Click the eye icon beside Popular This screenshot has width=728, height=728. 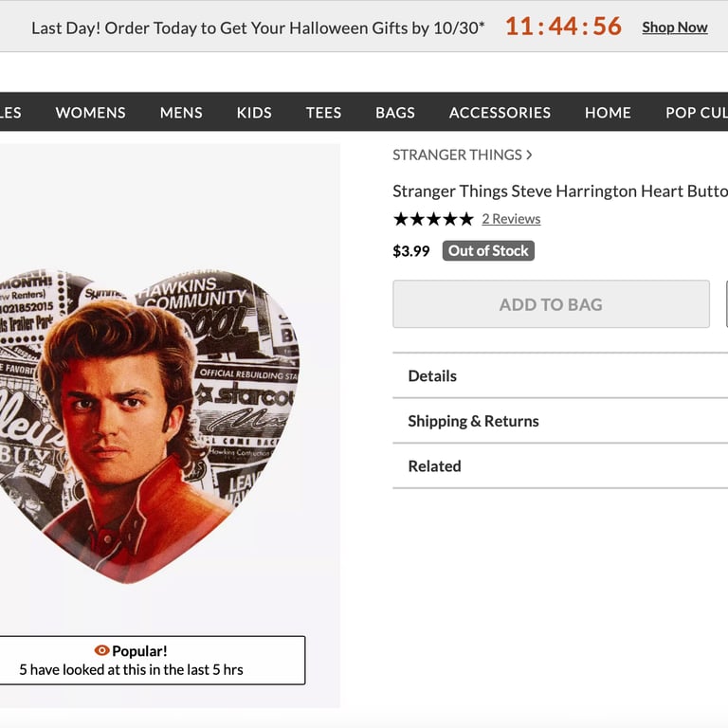102,650
